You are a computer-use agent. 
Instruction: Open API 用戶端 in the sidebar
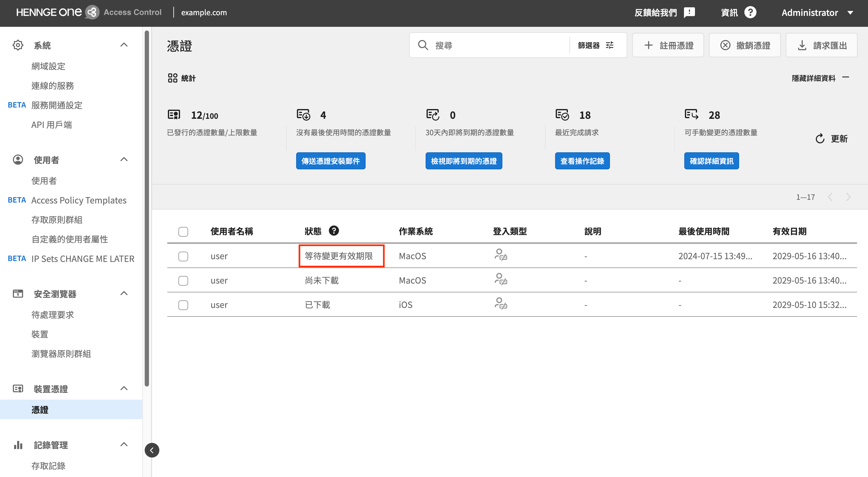coord(51,125)
